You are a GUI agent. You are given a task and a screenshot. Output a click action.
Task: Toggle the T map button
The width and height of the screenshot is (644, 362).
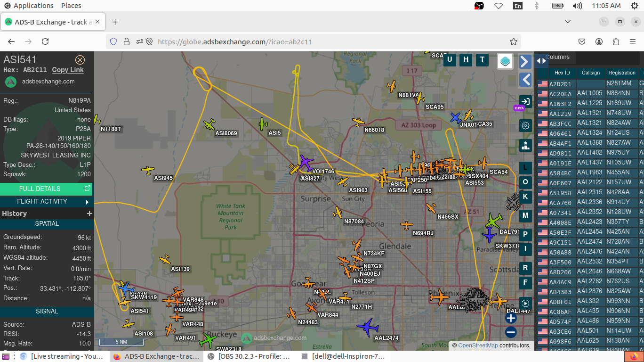(482, 59)
